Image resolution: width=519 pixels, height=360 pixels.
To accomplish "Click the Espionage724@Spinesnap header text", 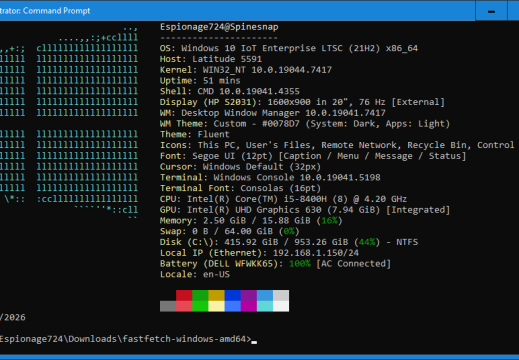I will tap(219, 27).
